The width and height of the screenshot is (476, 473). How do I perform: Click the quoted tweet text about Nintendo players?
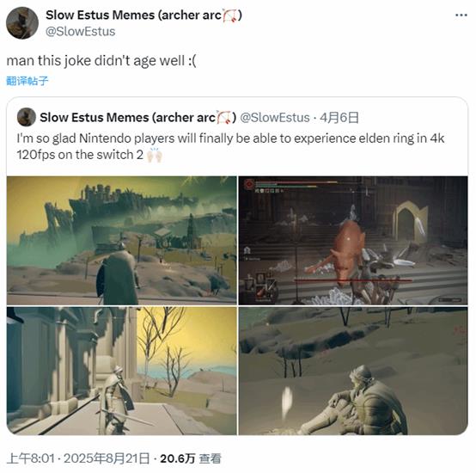pos(231,146)
